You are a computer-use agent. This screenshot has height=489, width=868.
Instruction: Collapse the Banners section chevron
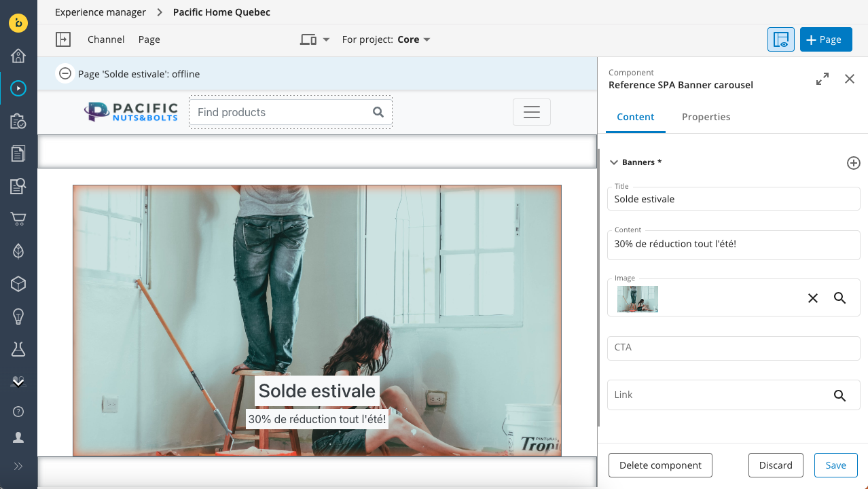tap(614, 162)
